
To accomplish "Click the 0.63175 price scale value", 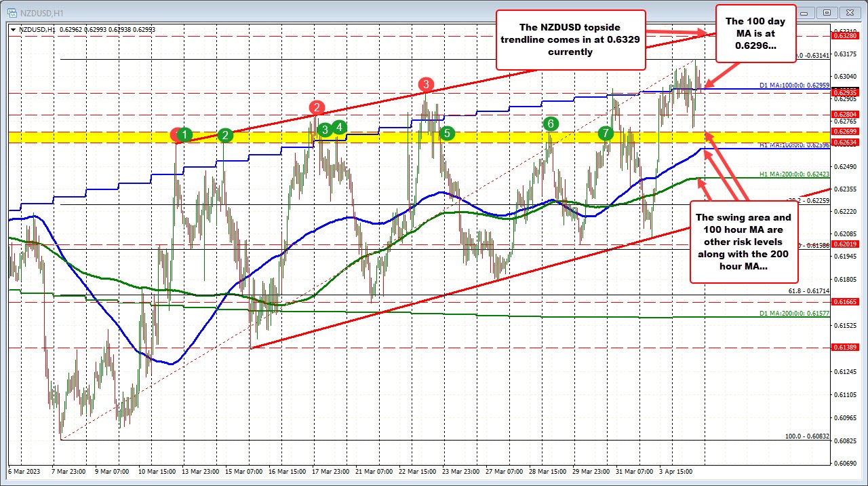I will pos(845,54).
